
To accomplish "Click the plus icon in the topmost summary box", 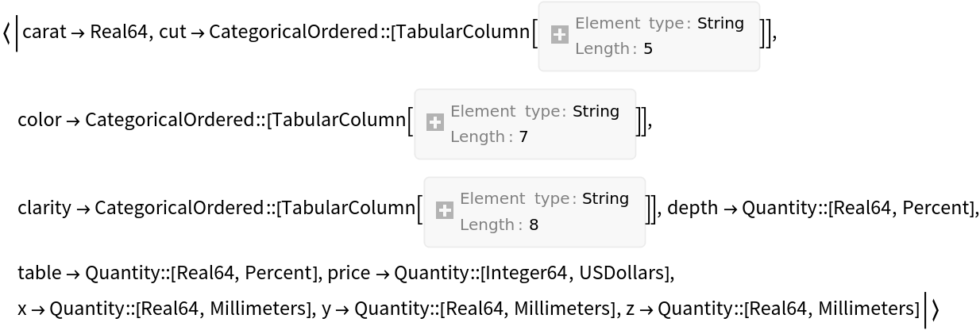I will [x=560, y=35].
